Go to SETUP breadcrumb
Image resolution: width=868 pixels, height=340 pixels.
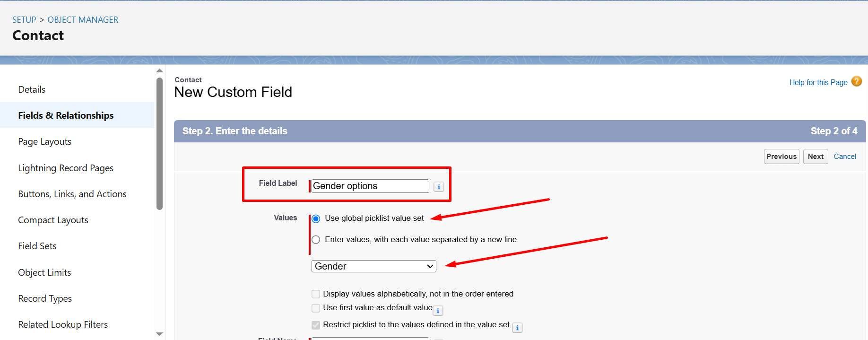point(24,20)
